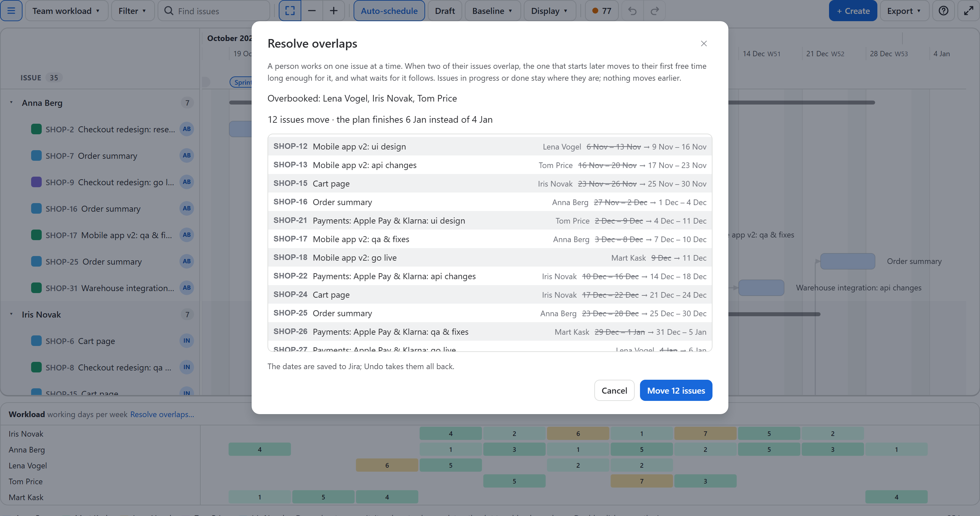This screenshot has width=980, height=516.
Task: Click the fullscreen expand arrows icon
Action: pyautogui.click(x=968, y=11)
